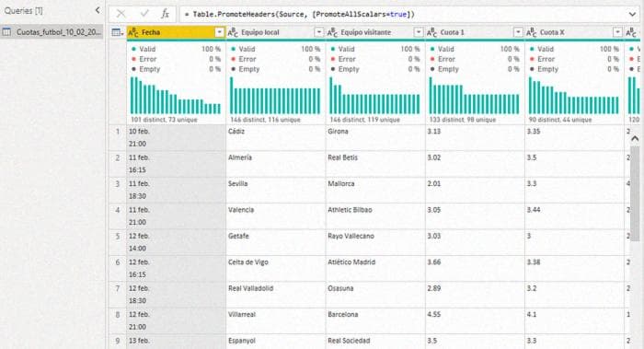Click the scroll up arrow of the grid

pos(635,139)
